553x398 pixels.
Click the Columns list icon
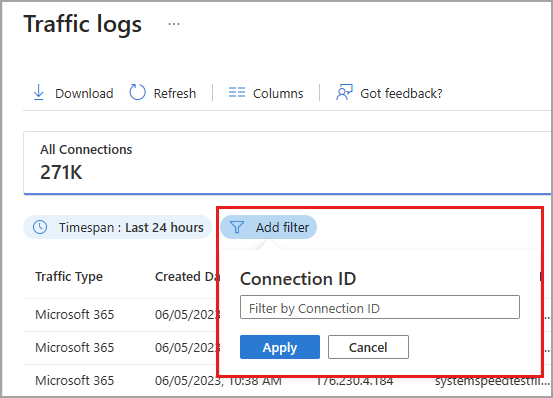pos(237,92)
